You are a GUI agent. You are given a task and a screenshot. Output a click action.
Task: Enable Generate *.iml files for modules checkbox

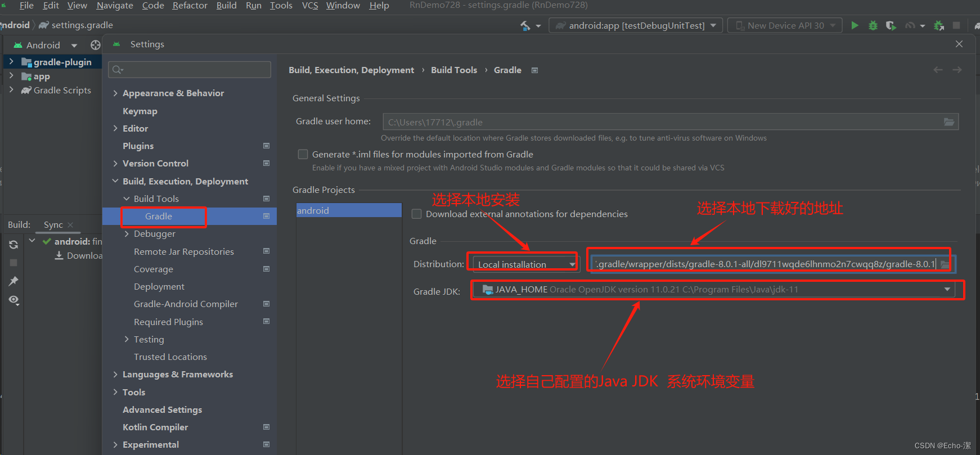pyautogui.click(x=303, y=154)
